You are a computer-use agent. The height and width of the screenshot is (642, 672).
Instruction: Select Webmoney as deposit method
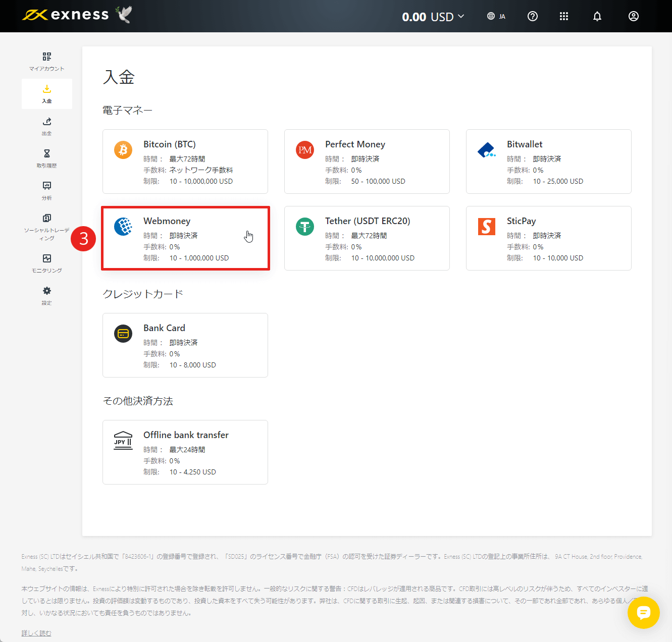point(185,238)
